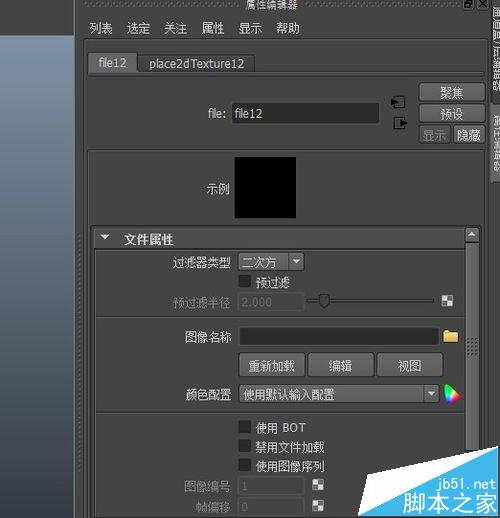Toggle the 禁用文件加载 checkbox
Screen dimensions: 500x518
click(244, 446)
